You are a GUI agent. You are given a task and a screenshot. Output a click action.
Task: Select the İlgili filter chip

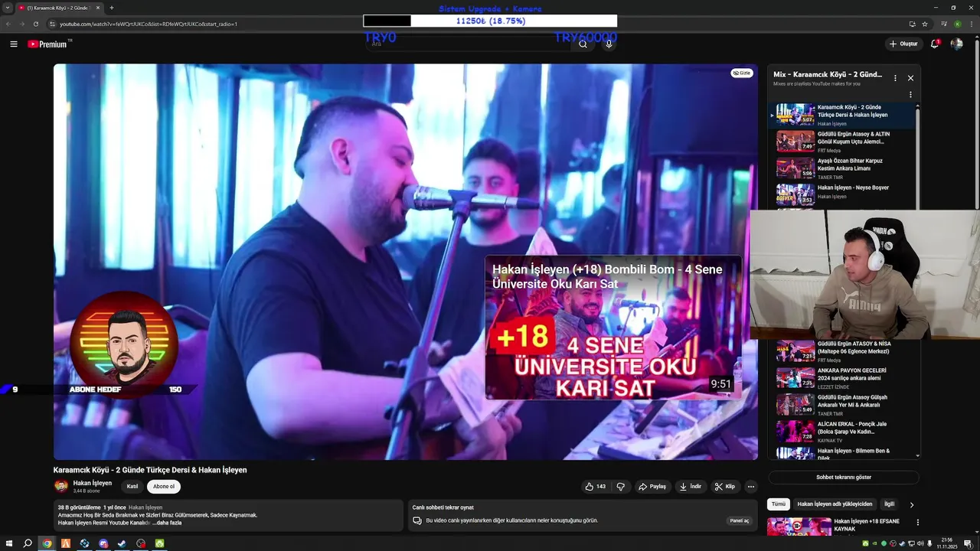coord(890,504)
